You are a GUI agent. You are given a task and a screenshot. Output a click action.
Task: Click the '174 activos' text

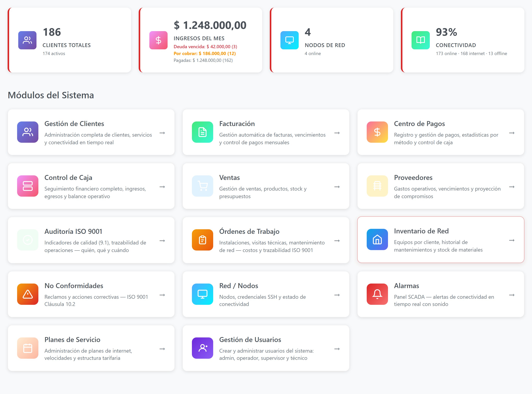click(x=54, y=53)
